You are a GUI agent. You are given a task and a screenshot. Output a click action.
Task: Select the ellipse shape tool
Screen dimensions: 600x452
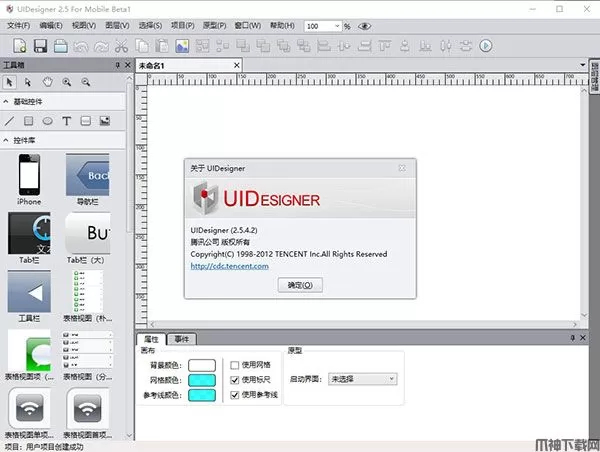(x=48, y=121)
